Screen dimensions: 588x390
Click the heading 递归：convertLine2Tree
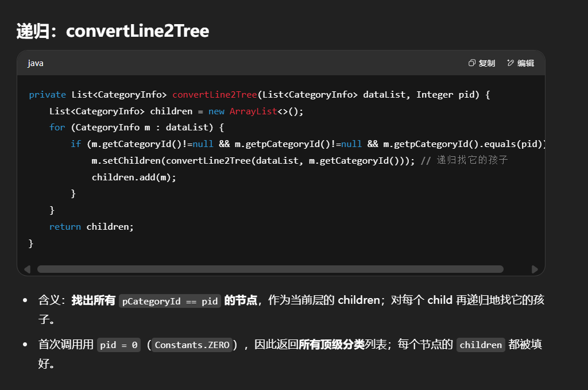pos(113,31)
